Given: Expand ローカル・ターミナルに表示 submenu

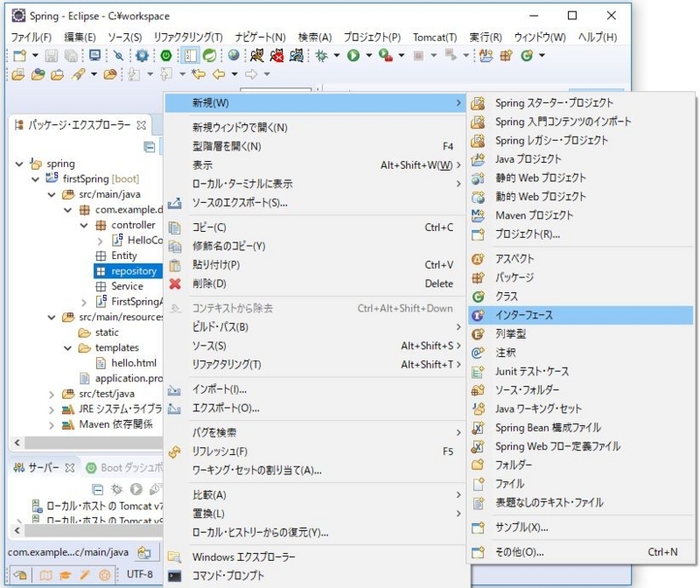Looking at the screenshot, I should [x=458, y=184].
